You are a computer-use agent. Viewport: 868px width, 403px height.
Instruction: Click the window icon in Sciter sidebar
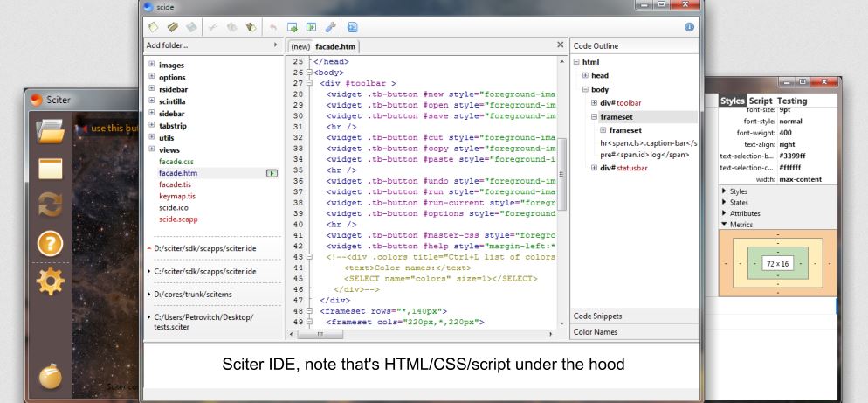pos(51,169)
